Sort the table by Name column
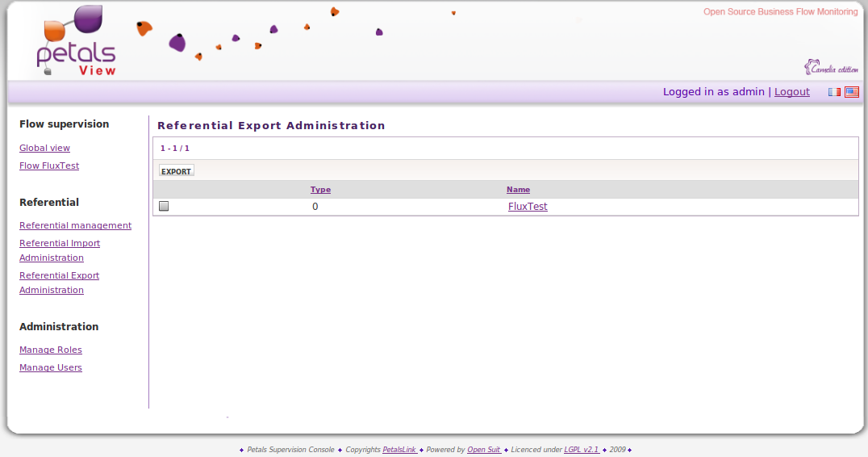Image resolution: width=868 pixels, height=457 pixels. [x=518, y=190]
